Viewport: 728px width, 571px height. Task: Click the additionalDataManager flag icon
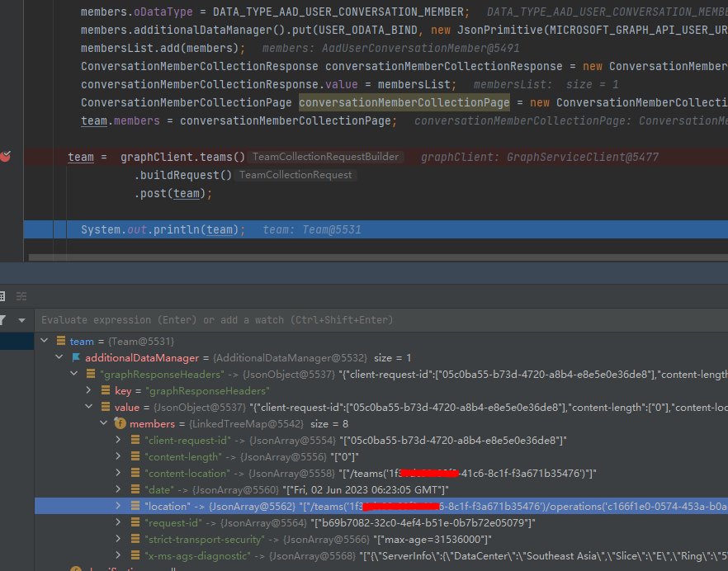(76, 357)
